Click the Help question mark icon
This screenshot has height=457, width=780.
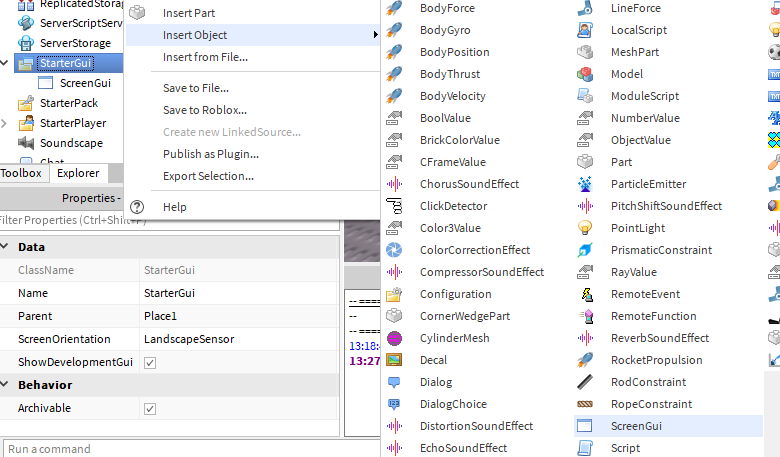[137, 207]
